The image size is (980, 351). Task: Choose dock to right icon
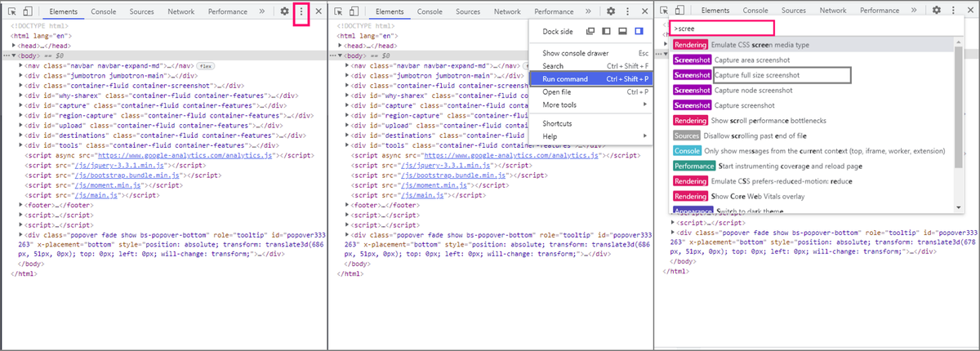click(x=640, y=30)
